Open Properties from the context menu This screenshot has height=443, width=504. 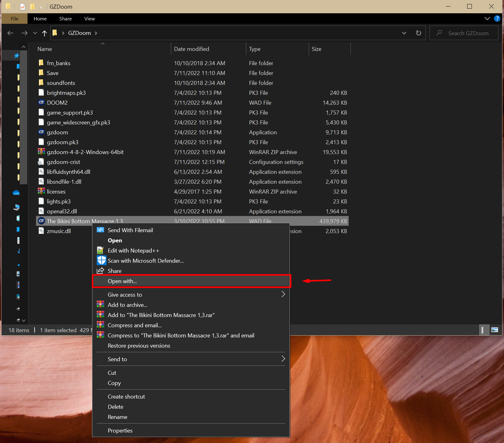192,430
